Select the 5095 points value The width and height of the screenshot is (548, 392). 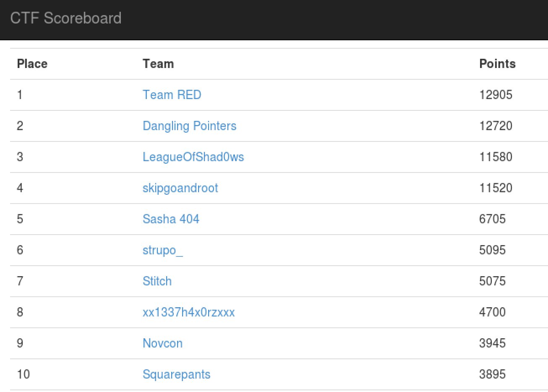point(492,250)
